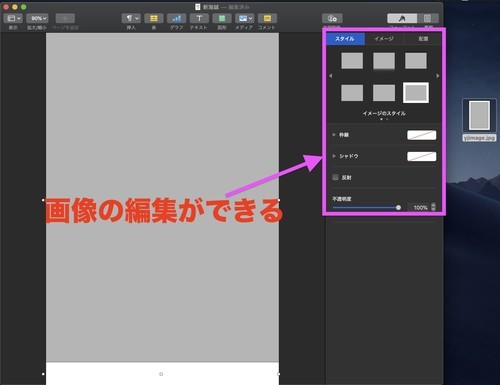This screenshot has height=385, width=500.
Task: Open the 枠線 border style swatch
Action: click(422, 135)
